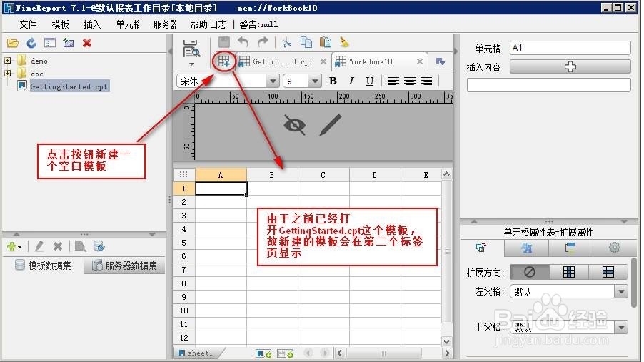The width and height of the screenshot is (644, 362).
Task: Select GettingStarted.cpt in file tree
Action: (x=69, y=86)
